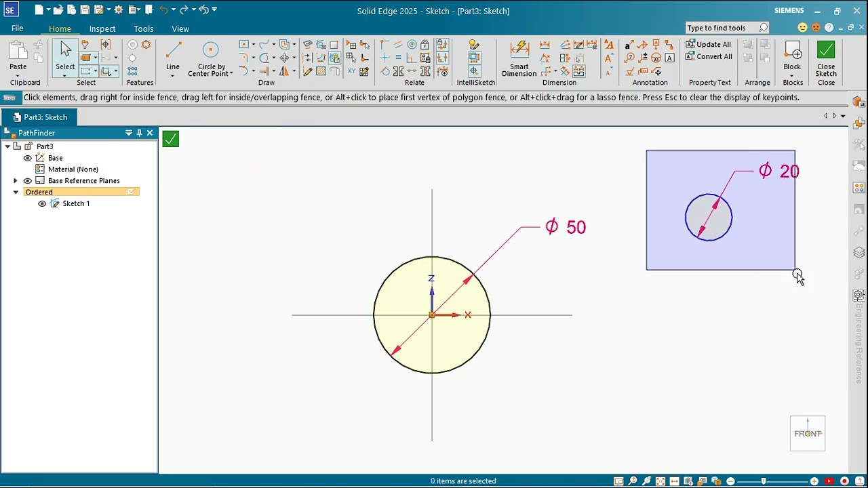Image resolution: width=868 pixels, height=488 pixels.
Task: Select the Mirror tool in Draw group
Action: coord(284,71)
